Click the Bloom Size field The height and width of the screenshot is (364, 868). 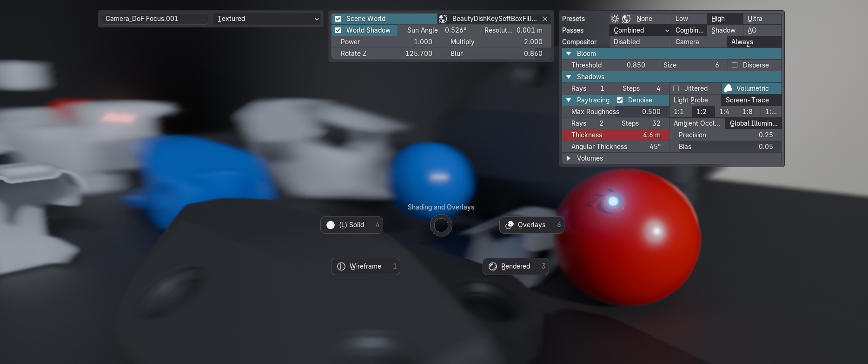coord(691,65)
